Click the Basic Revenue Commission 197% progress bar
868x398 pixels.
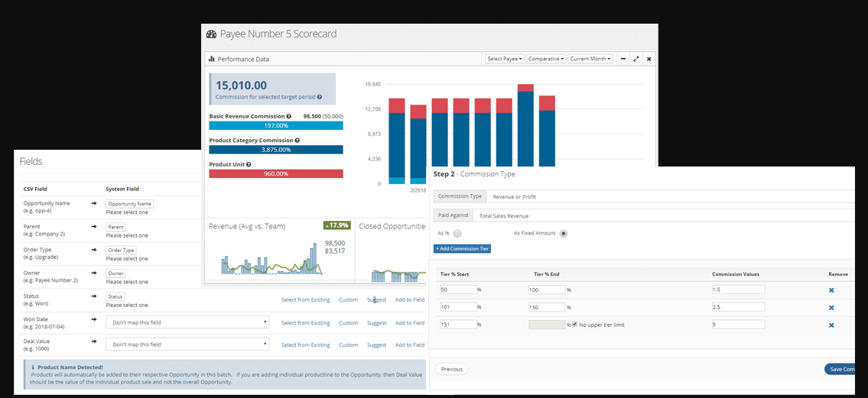275,125
